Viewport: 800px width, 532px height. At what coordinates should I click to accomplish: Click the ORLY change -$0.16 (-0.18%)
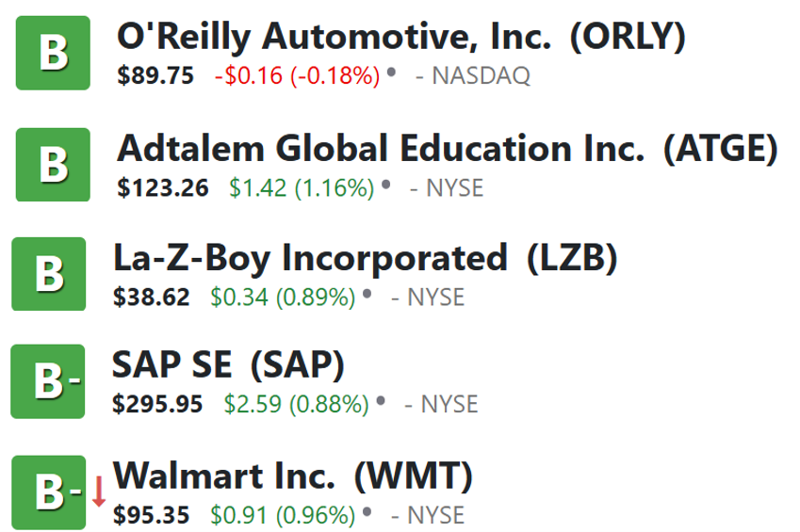click(x=298, y=76)
